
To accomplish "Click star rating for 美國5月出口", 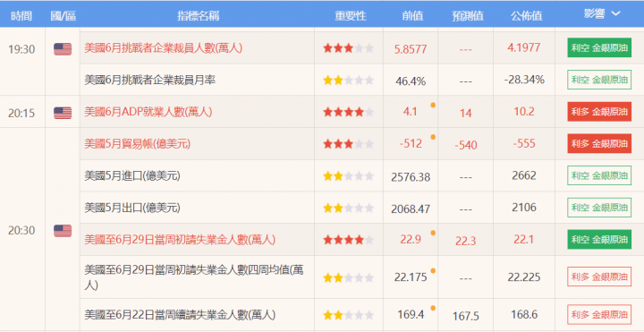I will [348, 208].
